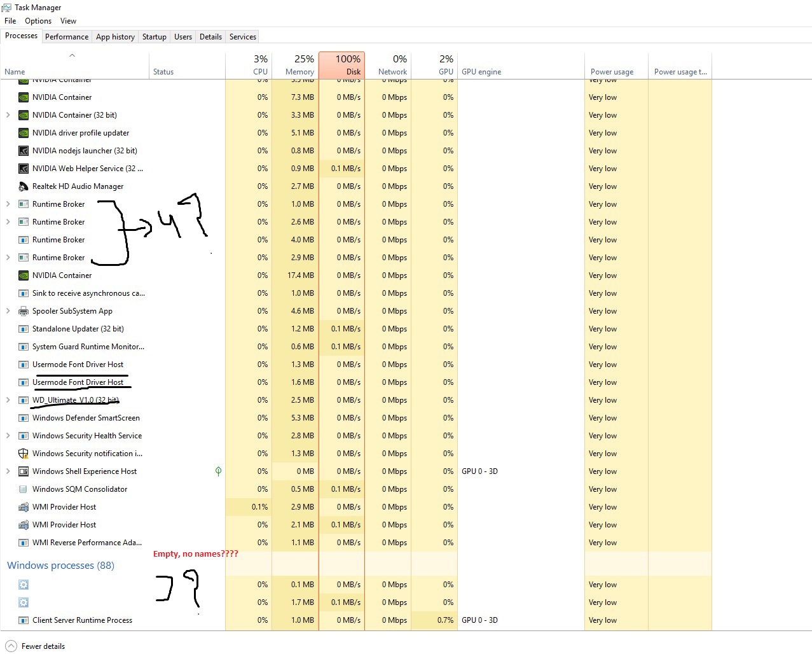Viewport: 812px width, 654px height.
Task: Click the Spooler SubSystem App printer icon
Action: pos(24,311)
